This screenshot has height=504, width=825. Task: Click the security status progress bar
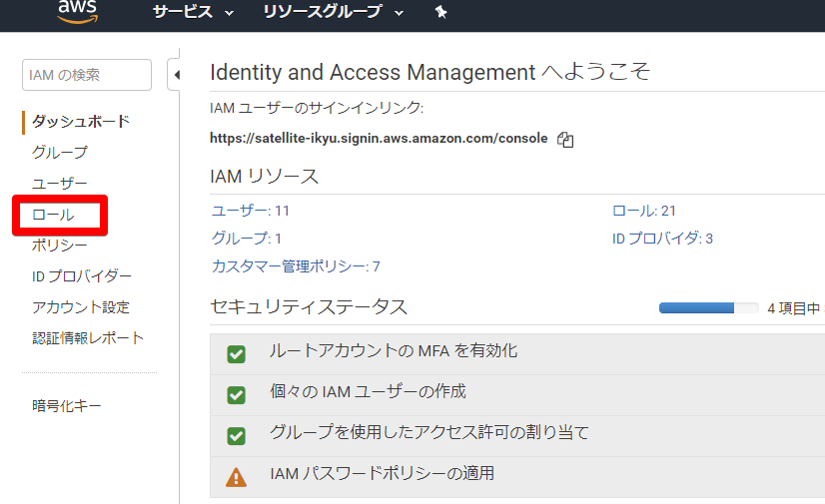708,308
